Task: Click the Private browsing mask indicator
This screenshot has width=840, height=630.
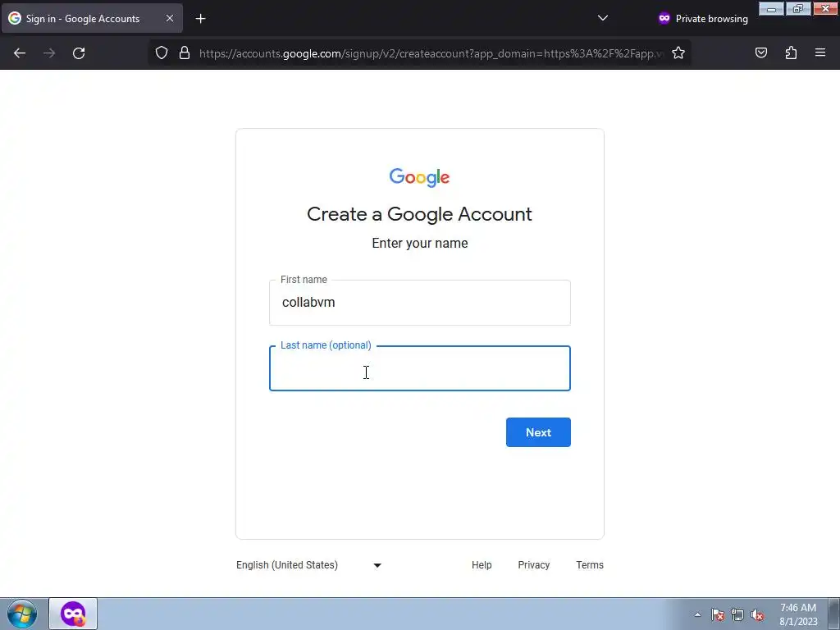Action: tap(702, 18)
